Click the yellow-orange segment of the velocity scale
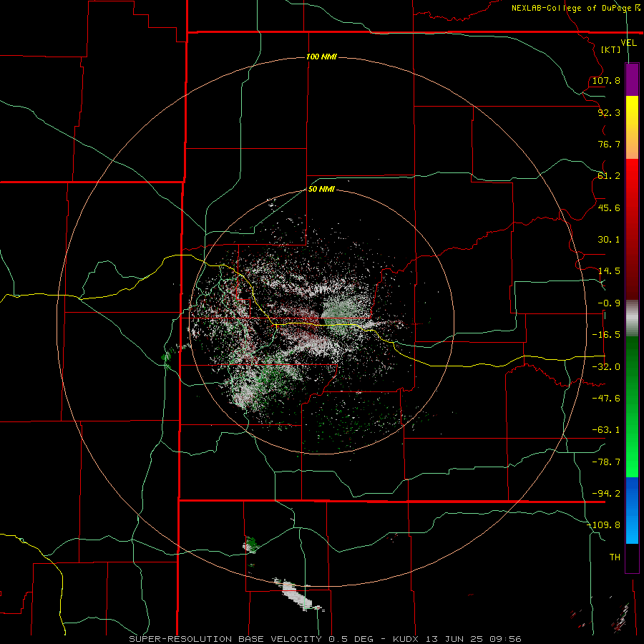Image resolution: width=644 pixels, height=644 pixels. pos(632,127)
